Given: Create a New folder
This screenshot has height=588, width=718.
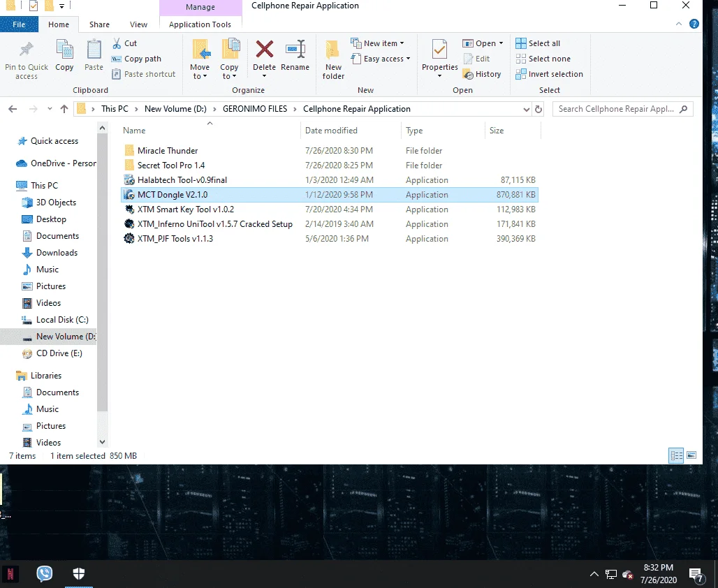Looking at the screenshot, I should (x=333, y=59).
